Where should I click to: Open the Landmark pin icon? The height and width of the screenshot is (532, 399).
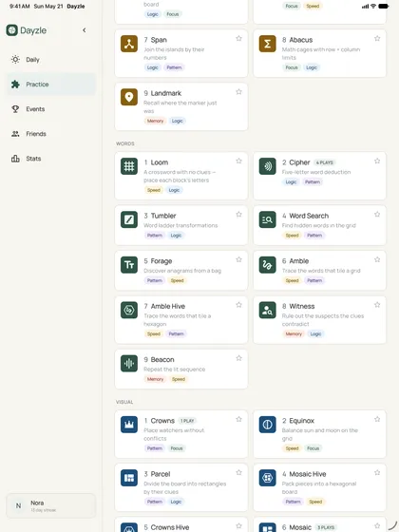point(129,97)
